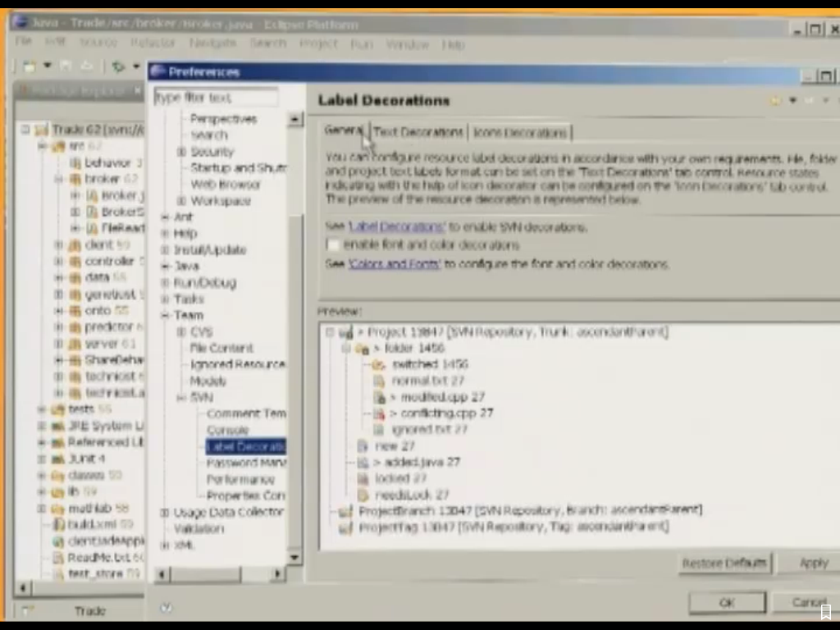Screen dimensions: 840x630
Task: Select Validation in the preferences tree
Action: (x=199, y=529)
